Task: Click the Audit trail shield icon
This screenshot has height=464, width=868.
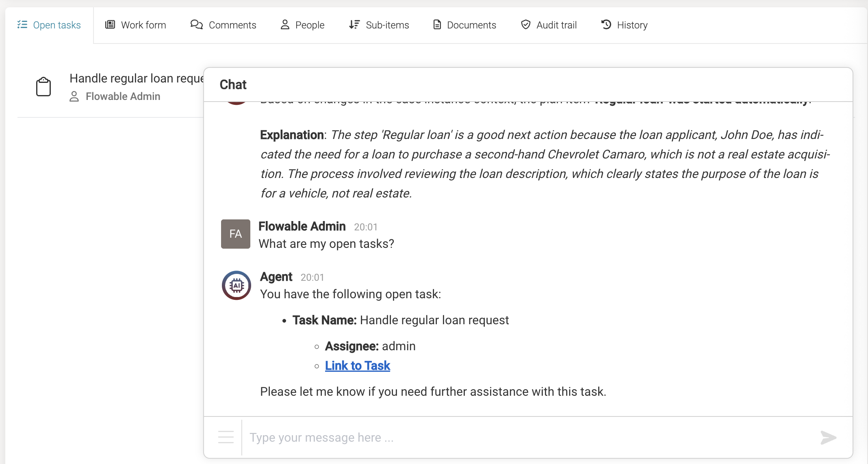Action: pyautogui.click(x=525, y=25)
